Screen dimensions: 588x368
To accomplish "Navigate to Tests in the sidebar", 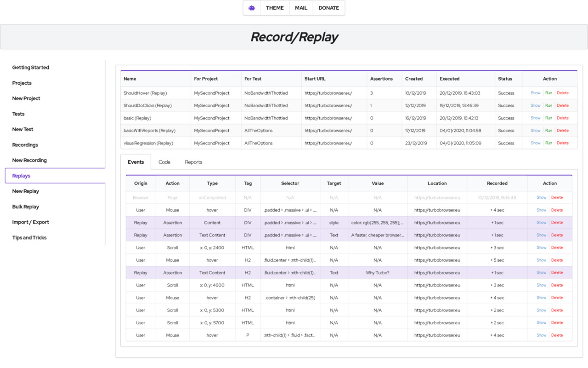I will pyautogui.click(x=18, y=114).
